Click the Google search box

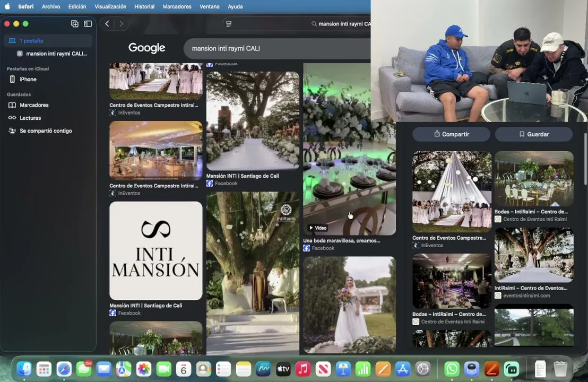276,48
